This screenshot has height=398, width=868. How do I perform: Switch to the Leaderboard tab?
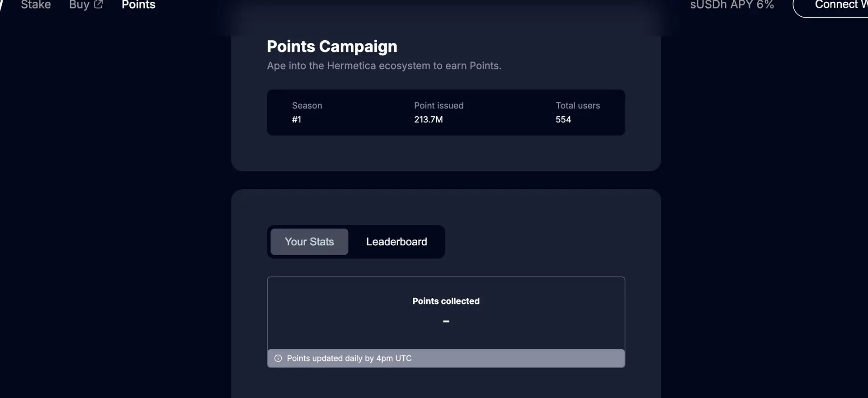(x=396, y=242)
